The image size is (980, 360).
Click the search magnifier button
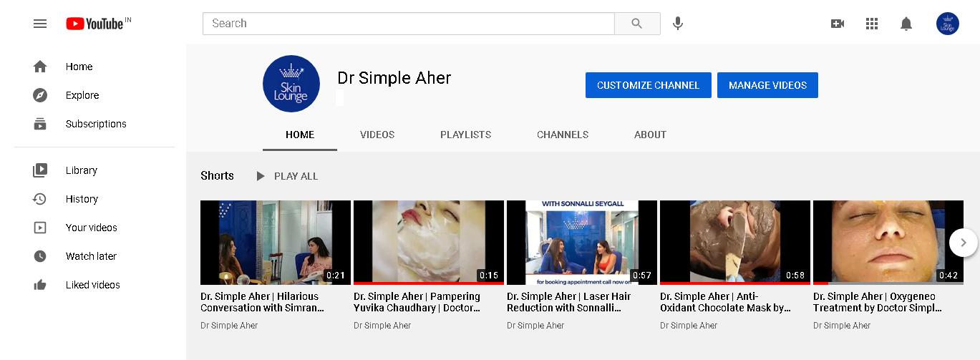pos(637,24)
